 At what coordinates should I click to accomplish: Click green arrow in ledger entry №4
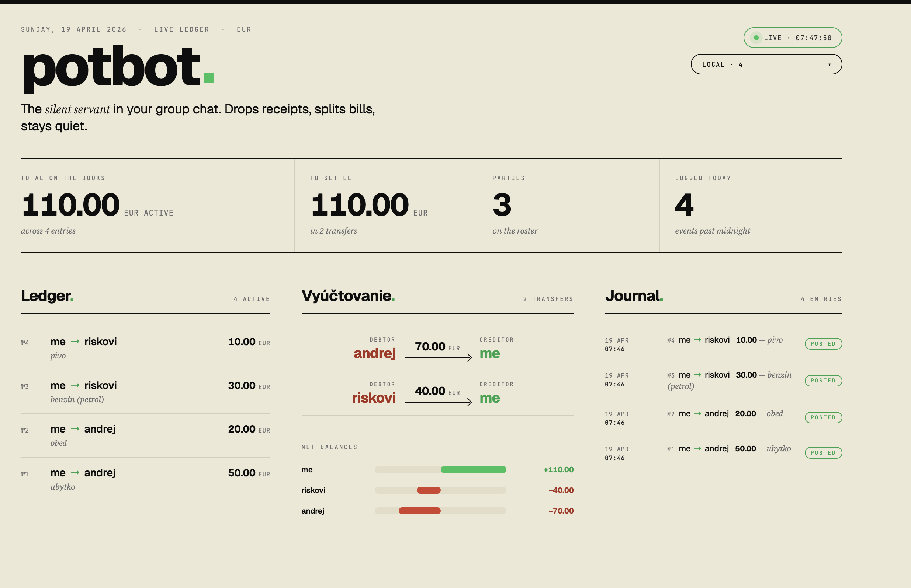(x=75, y=342)
